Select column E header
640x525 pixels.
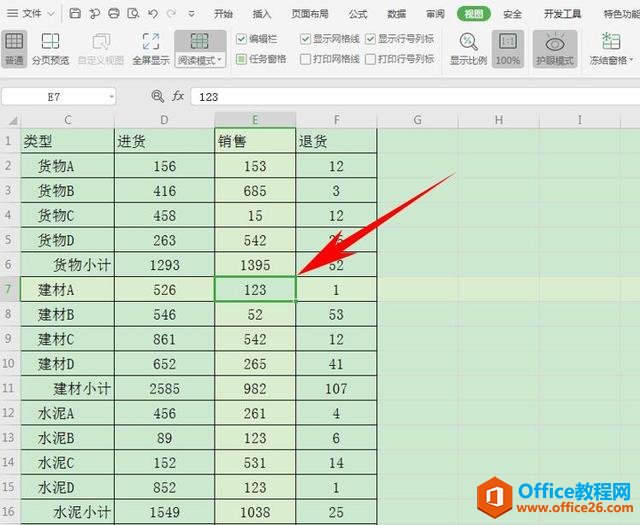tap(255, 120)
